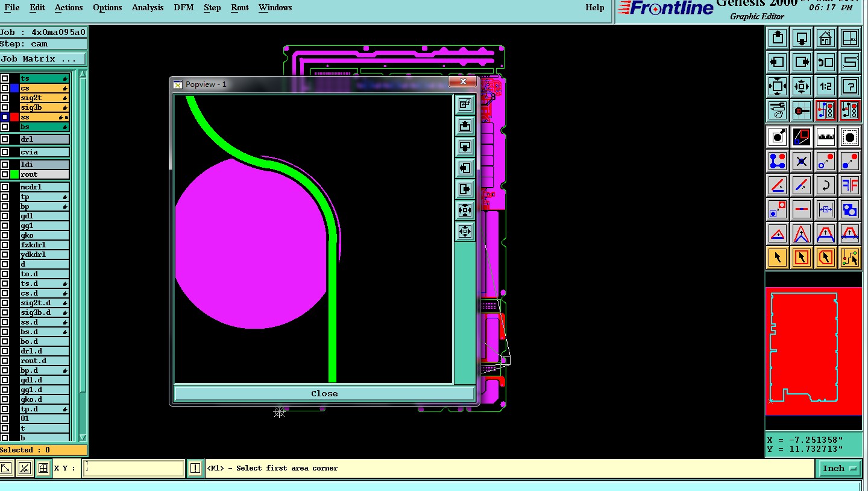This screenshot has height=491, width=868.
Task: Click the Close button in Popview
Action: tap(324, 393)
